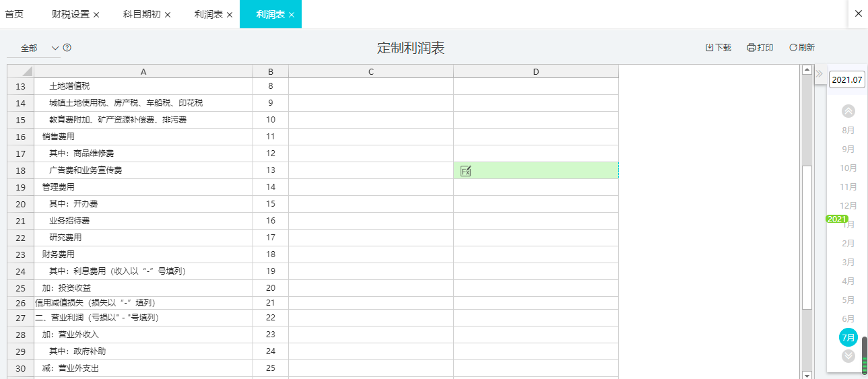Select column C header
868x379 pixels.
click(371, 71)
